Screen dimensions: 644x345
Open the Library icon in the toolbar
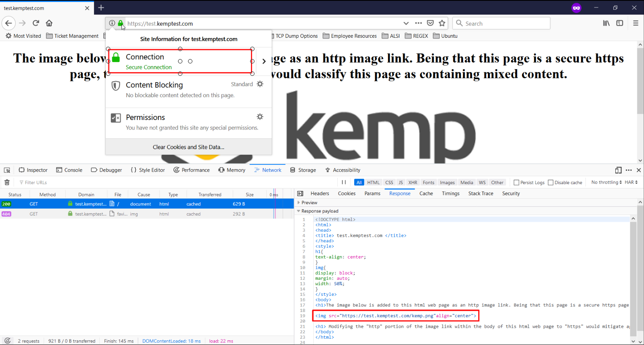point(607,23)
